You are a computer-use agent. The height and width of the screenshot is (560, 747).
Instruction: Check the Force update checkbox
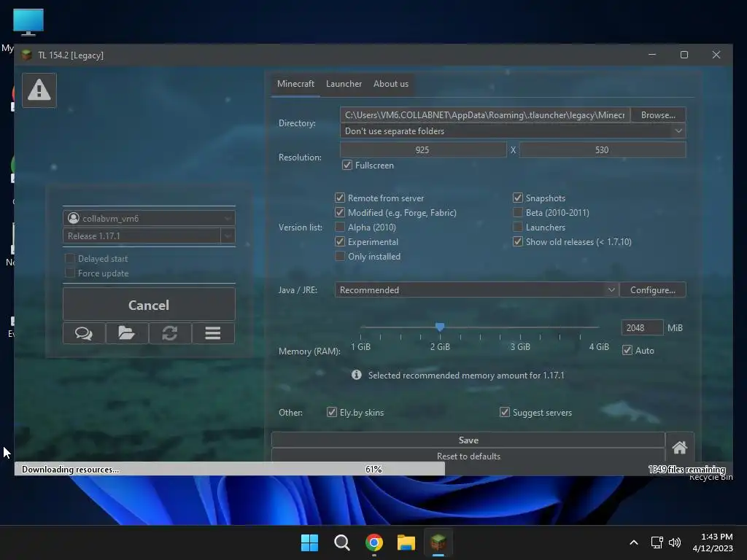coord(70,273)
